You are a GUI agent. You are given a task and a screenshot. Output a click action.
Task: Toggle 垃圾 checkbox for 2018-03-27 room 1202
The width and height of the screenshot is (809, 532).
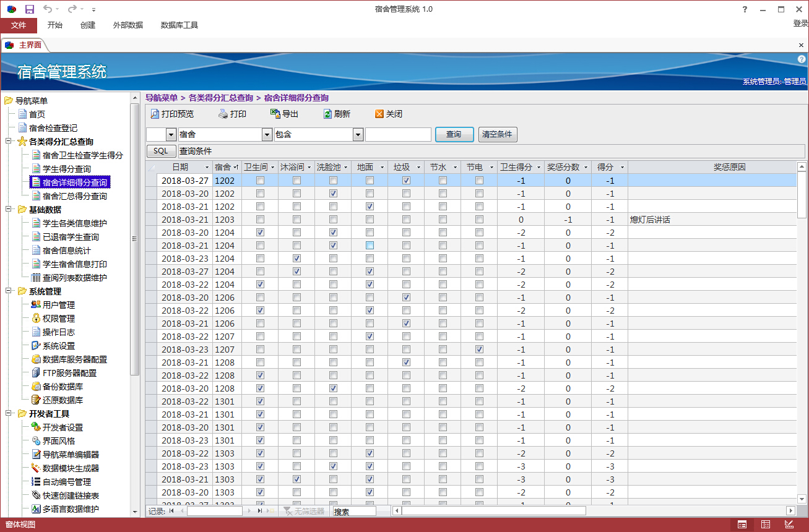(x=406, y=181)
